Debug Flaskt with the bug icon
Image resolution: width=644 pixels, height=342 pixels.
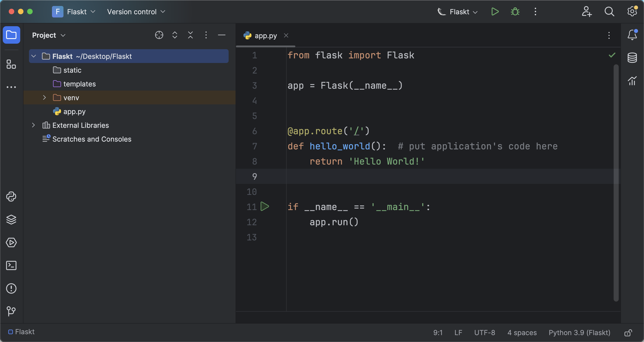(x=515, y=11)
